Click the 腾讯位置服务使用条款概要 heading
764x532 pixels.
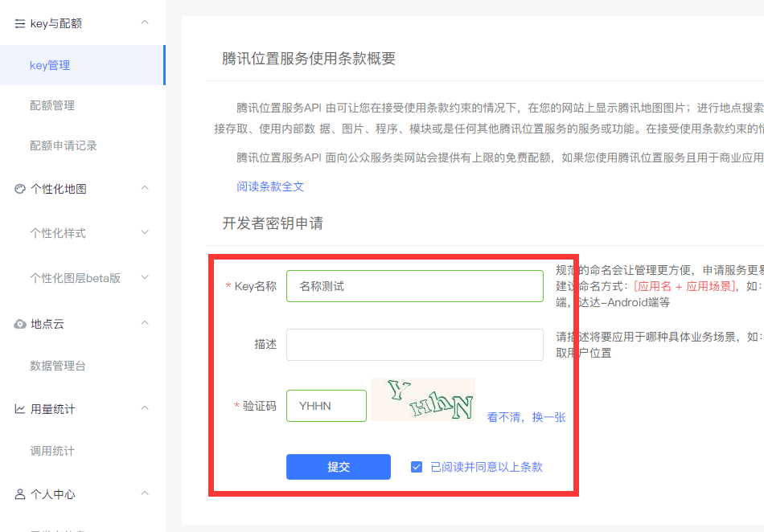click(x=309, y=59)
